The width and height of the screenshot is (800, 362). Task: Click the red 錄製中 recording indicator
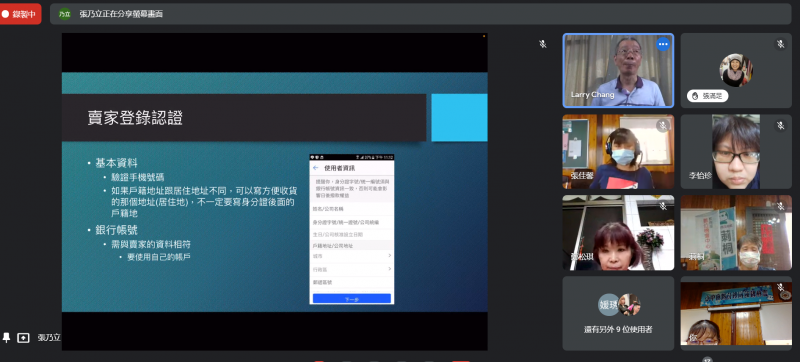pos(20,14)
